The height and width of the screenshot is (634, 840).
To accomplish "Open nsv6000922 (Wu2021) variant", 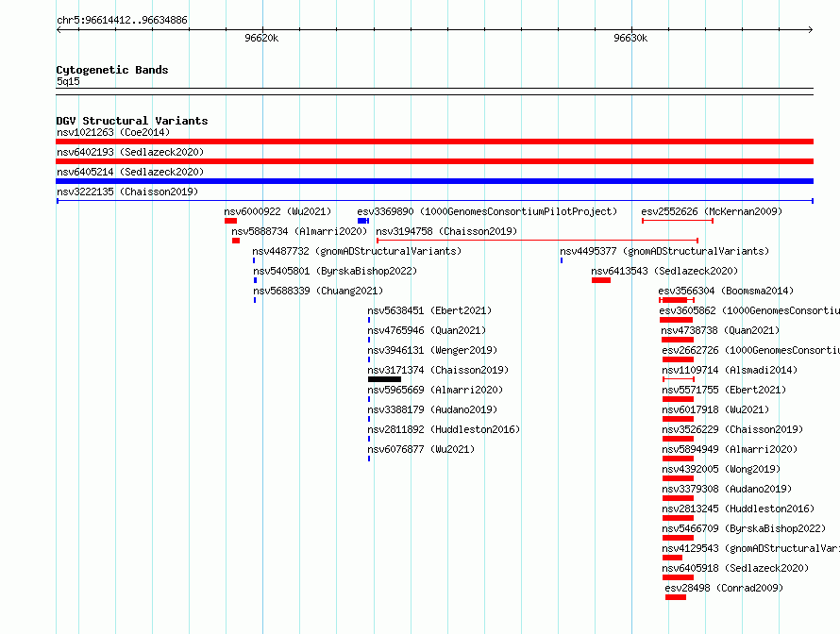I will [277, 211].
